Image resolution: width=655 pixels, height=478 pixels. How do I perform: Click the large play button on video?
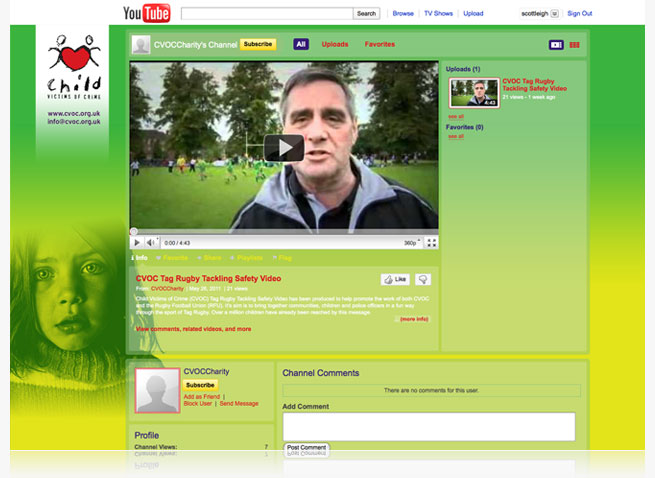tap(284, 147)
